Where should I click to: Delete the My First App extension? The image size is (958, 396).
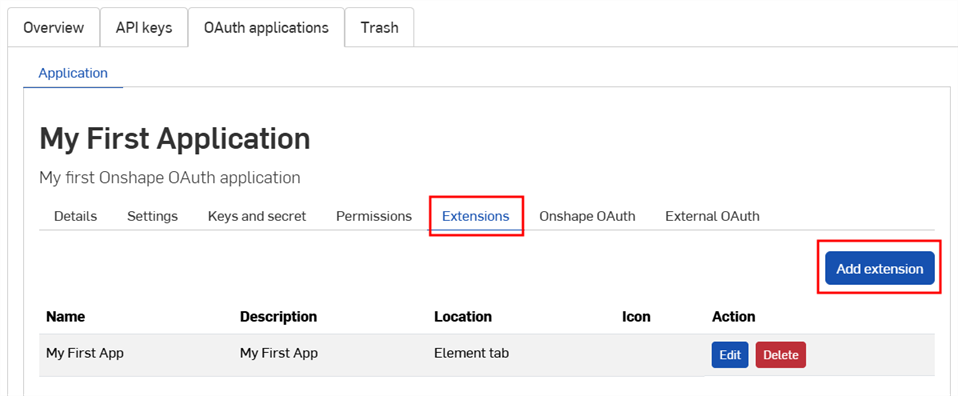(x=781, y=355)
